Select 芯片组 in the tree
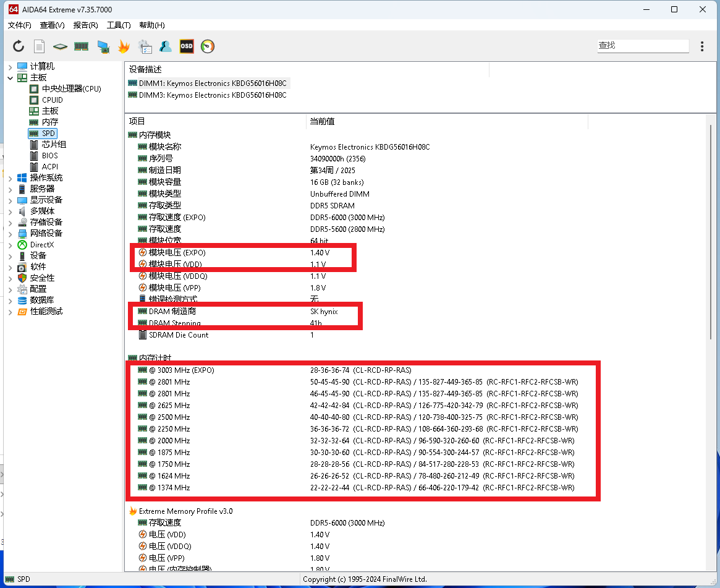Image resolution: width=720 pixels, height=588 pixels. coord(54,144)
